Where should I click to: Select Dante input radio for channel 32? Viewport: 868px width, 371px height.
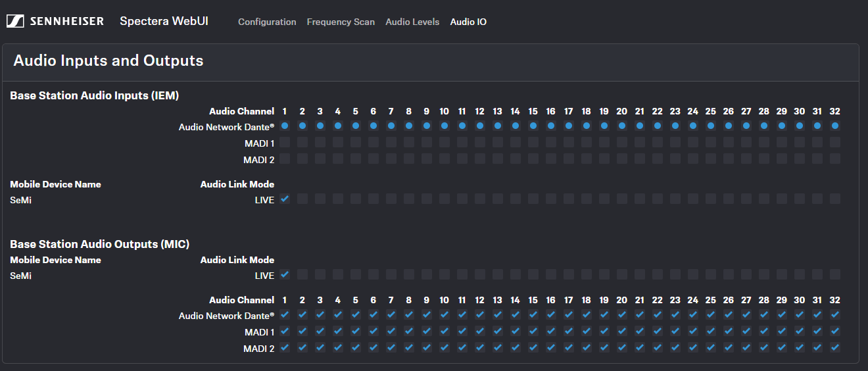[x=835, y=126]
